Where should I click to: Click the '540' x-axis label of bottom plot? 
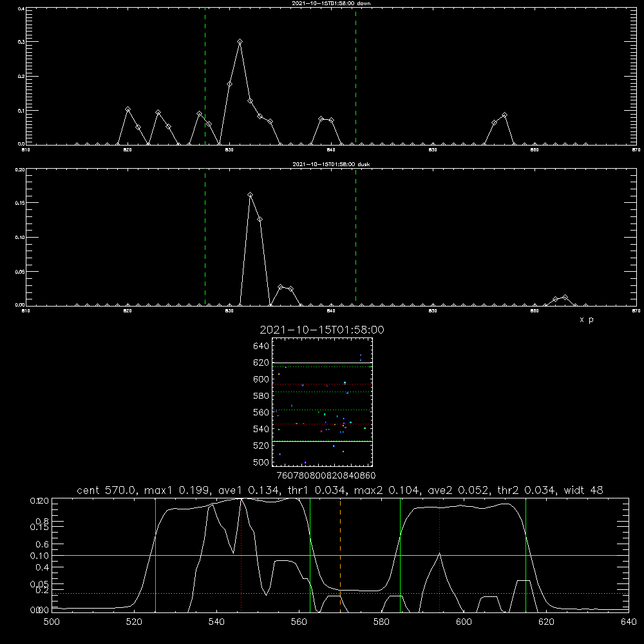(216, 622)
